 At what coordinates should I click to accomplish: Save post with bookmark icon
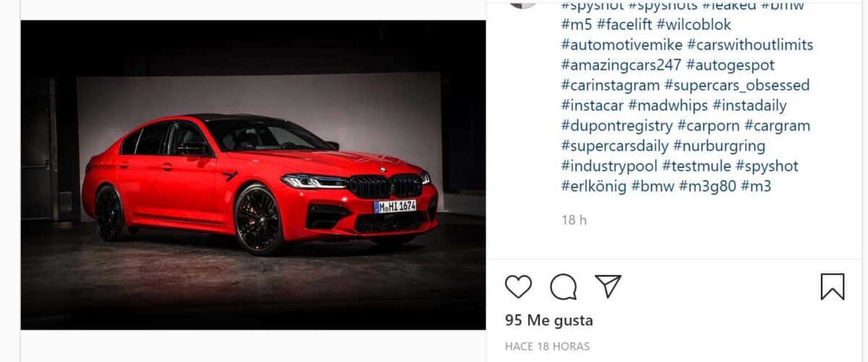[833, 287]
